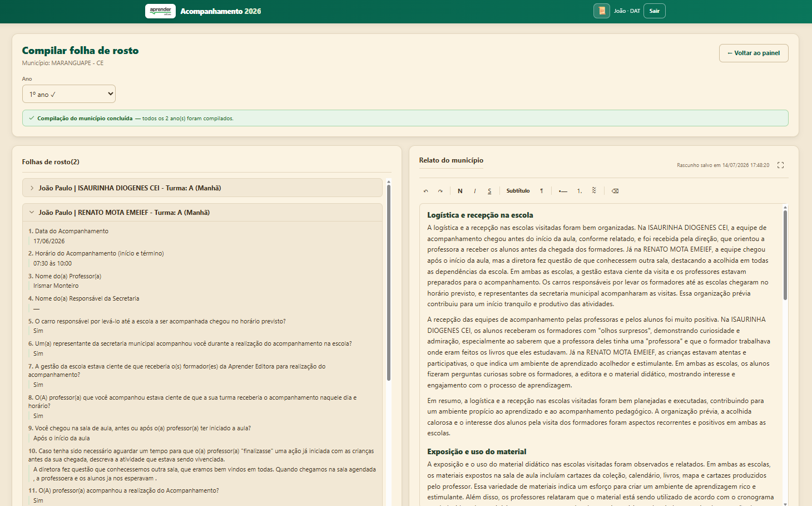
Task: Click the Compilar folha de rosto title
Action: tap(80, 51)
